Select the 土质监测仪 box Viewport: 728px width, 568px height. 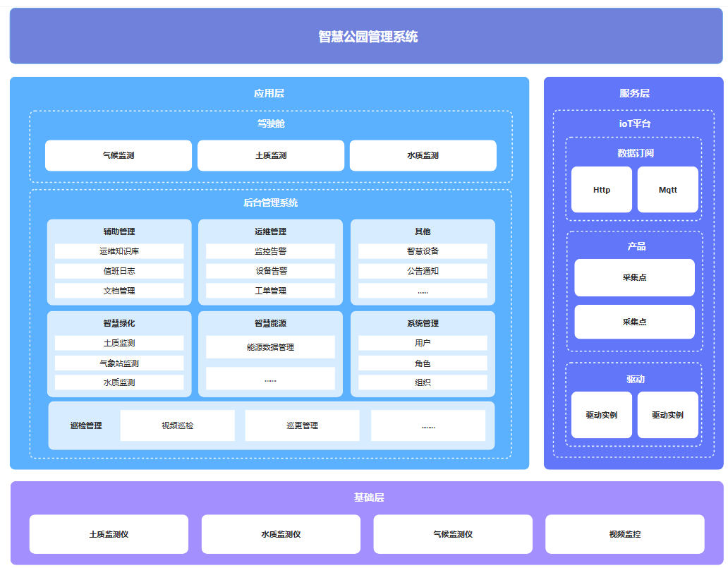[109, 534]
